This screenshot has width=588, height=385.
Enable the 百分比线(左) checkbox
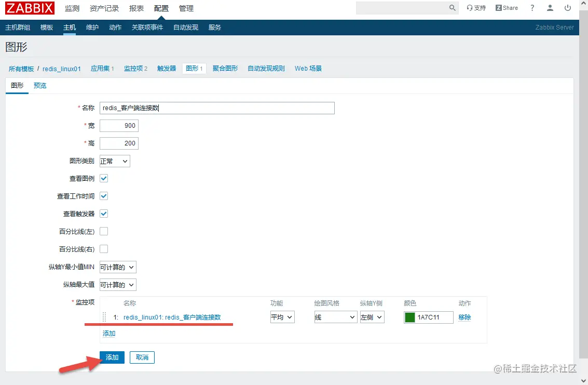[x=104, y=231]
